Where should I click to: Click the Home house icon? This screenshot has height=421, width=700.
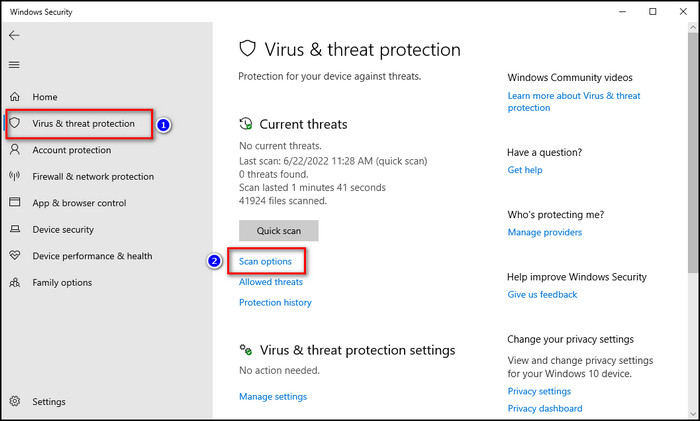tap(15, 96)
